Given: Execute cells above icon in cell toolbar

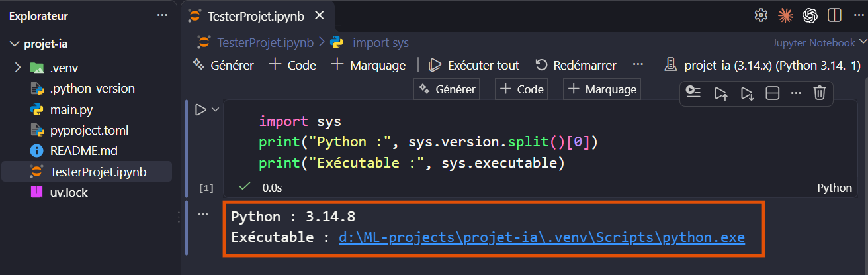Looking at the screenshot, I should 720,93.
